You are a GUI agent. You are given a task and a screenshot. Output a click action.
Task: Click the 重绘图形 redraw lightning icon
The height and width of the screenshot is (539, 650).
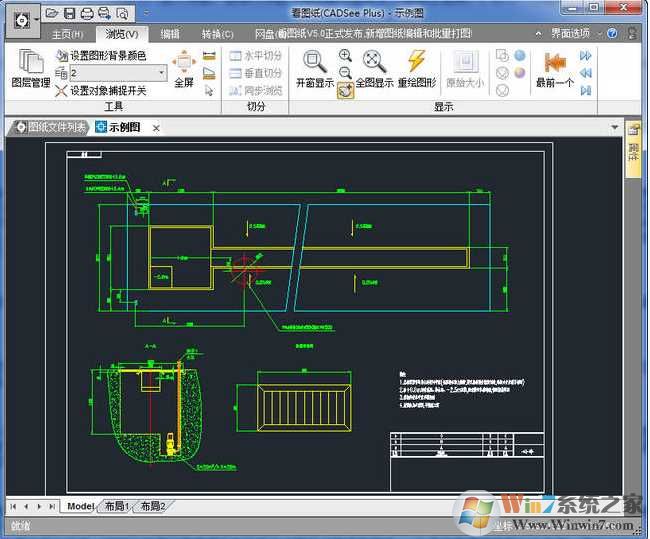pyautogui.click(x=417, y=68)
